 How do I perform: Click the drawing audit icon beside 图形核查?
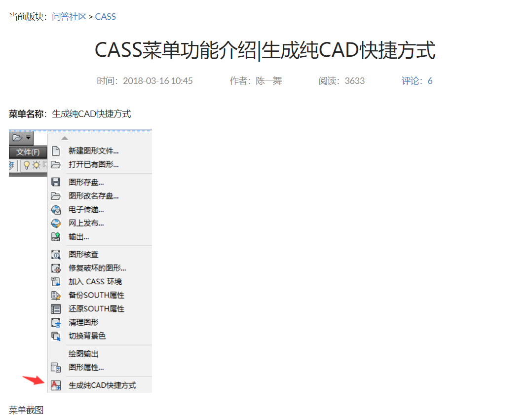click(56, 255)
